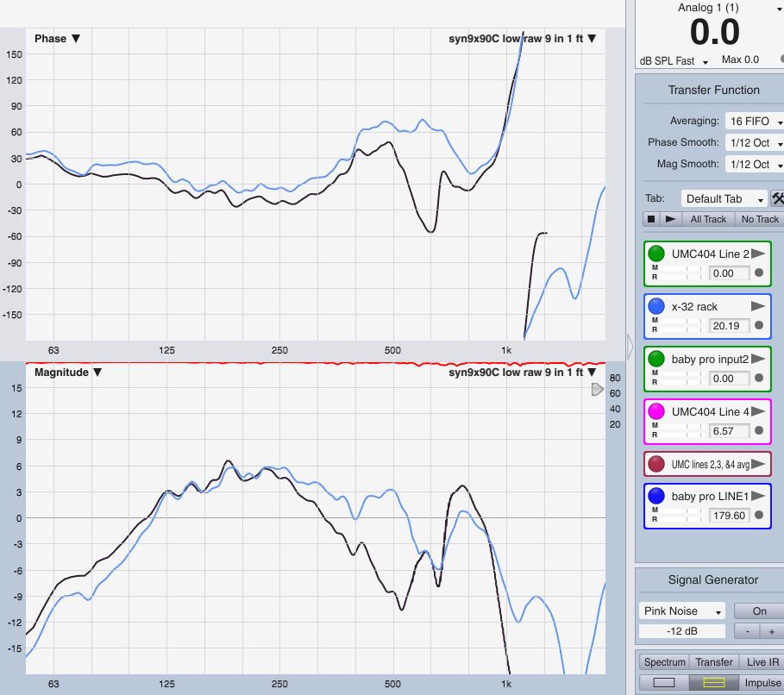Viewport: 784px width, 695px height.
Task: Click the dark red circle of UMC lines avg
Action: 656,464
